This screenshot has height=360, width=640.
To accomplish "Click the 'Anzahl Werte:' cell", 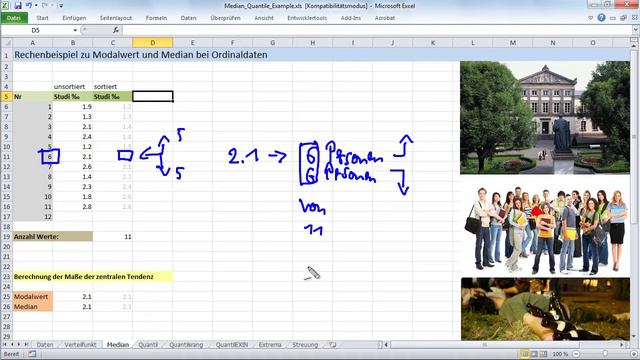I will [x=53, y=236].
